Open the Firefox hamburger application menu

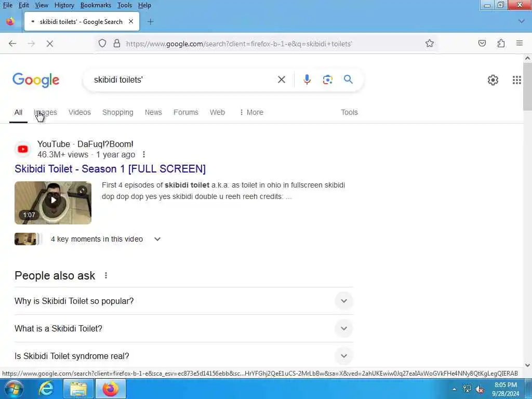(520, 43)
